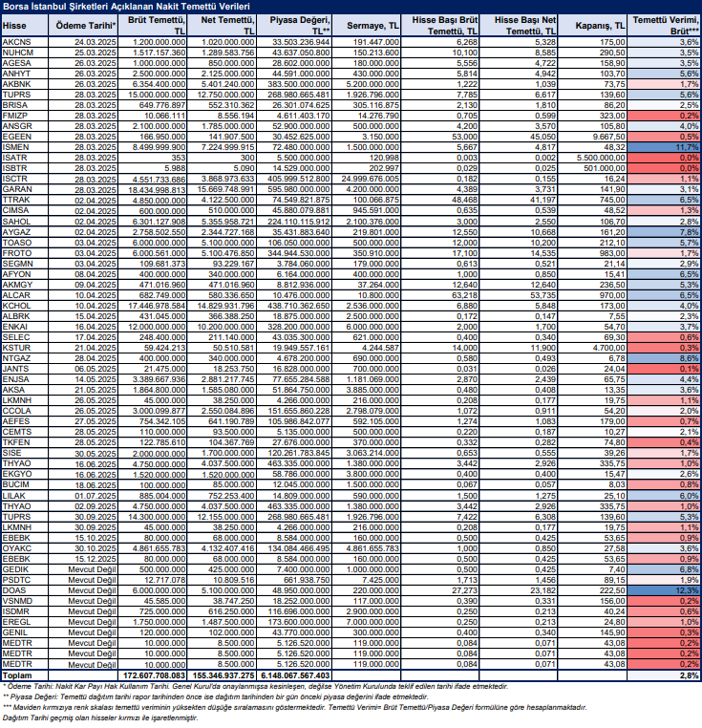Select the TOASO ticker cell
Viewport: 702px width, 728px height.
pos(25,243)
